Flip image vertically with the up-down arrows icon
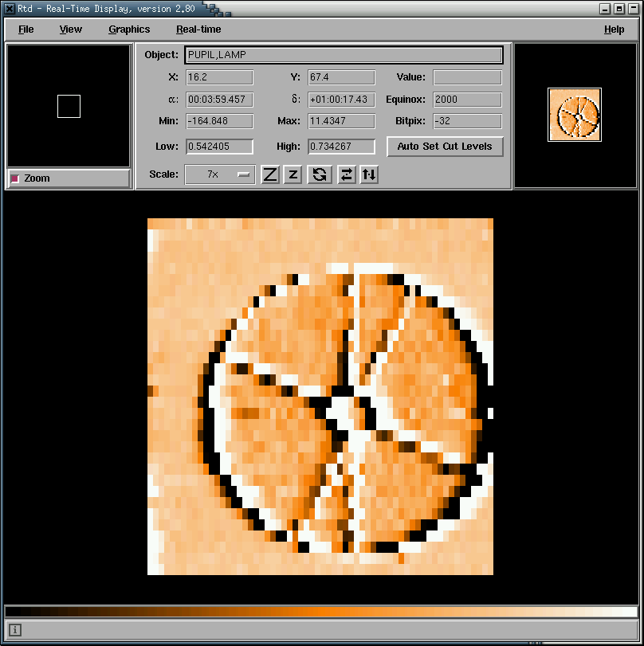The height and width of the screenshot is (646, 644). (368, 174)
